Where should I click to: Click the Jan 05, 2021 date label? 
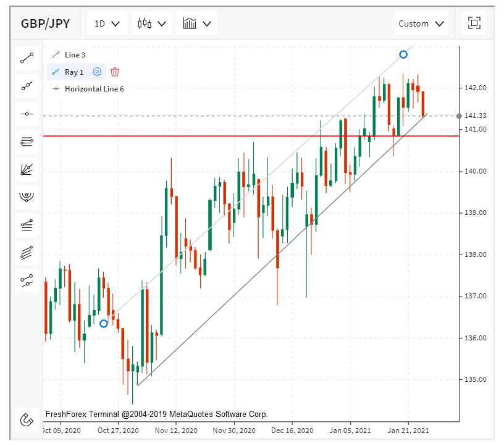(x=350, y=431)
